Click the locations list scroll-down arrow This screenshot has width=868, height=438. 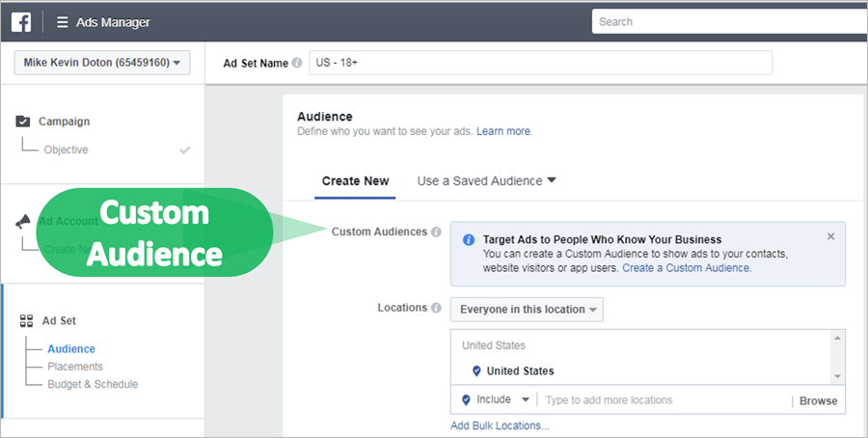coord(837,376)
